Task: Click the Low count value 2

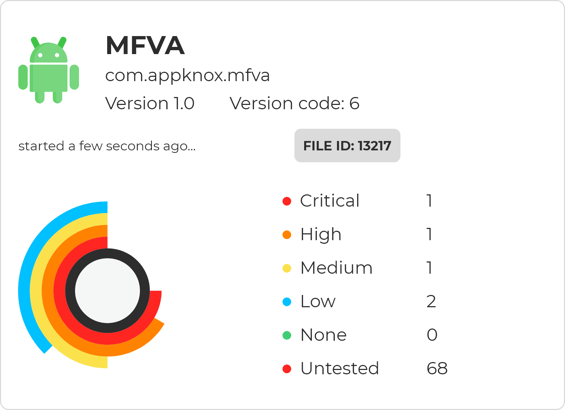Action: point(431,302)
